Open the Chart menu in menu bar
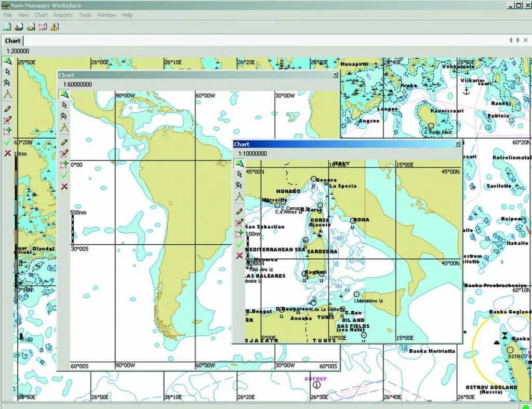 pyautogui.click(x=41, y=15)
